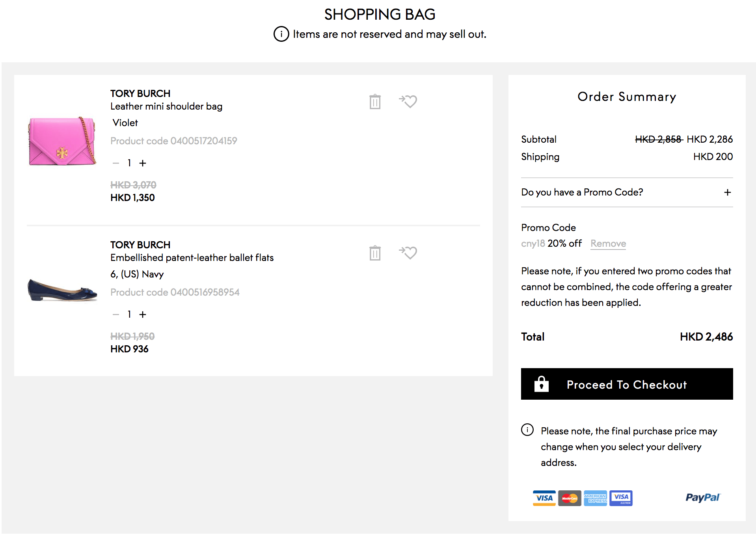Click the MasterCard logo

point(570,498)
